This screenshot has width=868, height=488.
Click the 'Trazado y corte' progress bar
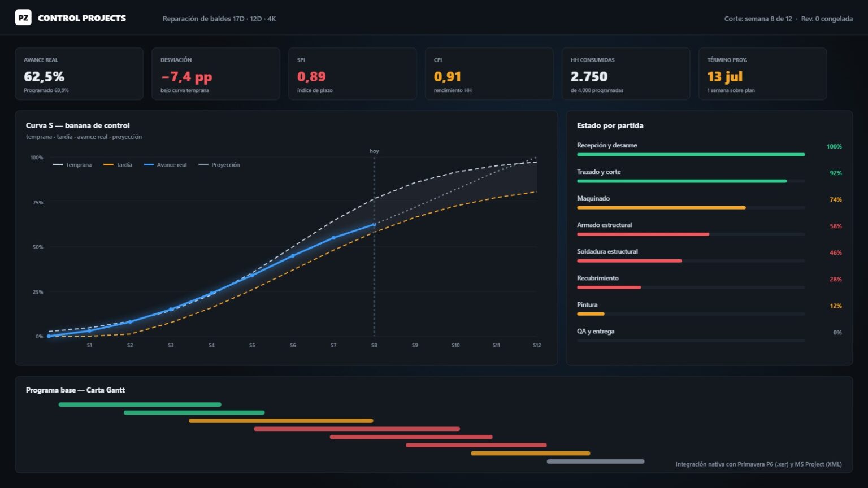(x=691, y=181)
